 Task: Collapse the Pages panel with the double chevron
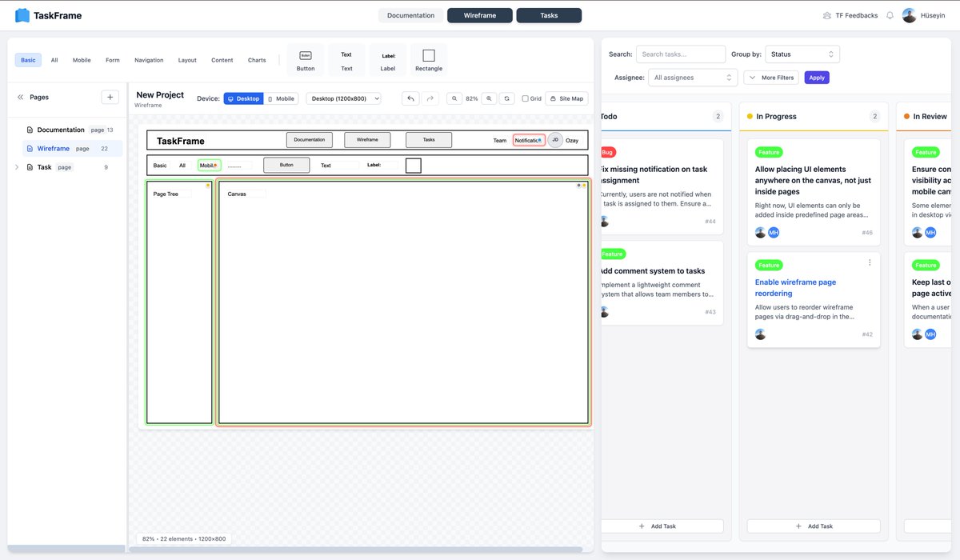point(20,97)
